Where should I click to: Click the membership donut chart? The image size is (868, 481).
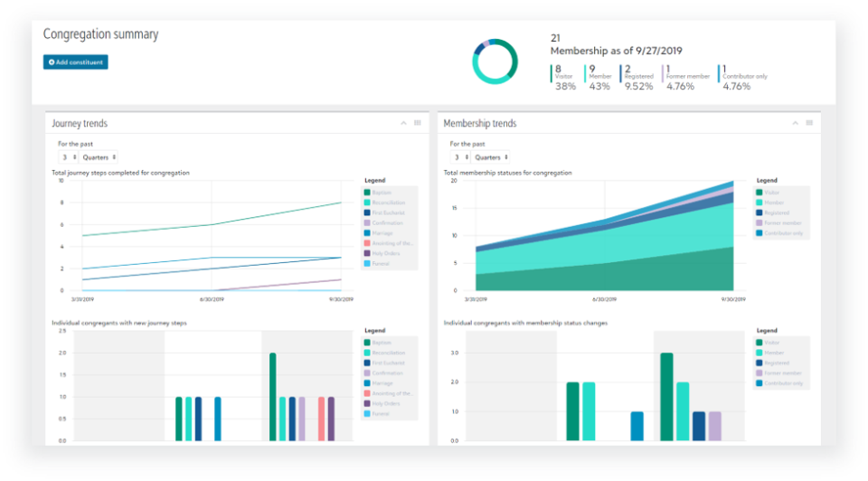pos(495,61)
